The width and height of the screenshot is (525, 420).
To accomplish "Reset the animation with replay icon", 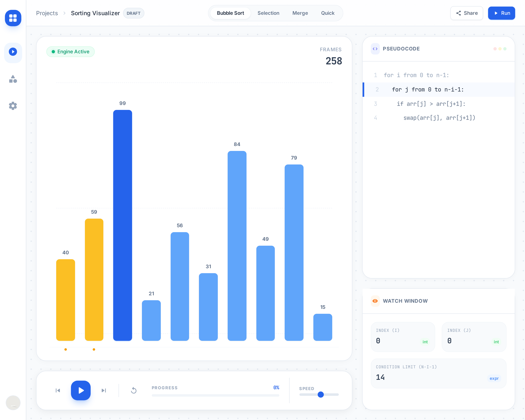I will 134,390.
